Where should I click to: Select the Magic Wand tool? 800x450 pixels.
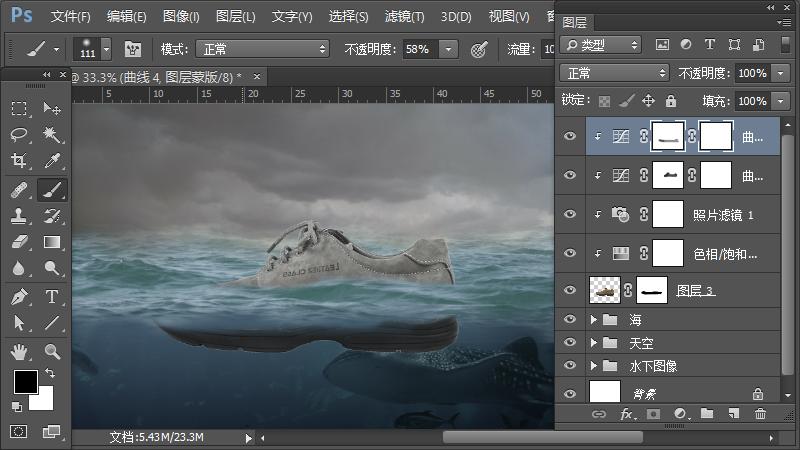(52, 135)
